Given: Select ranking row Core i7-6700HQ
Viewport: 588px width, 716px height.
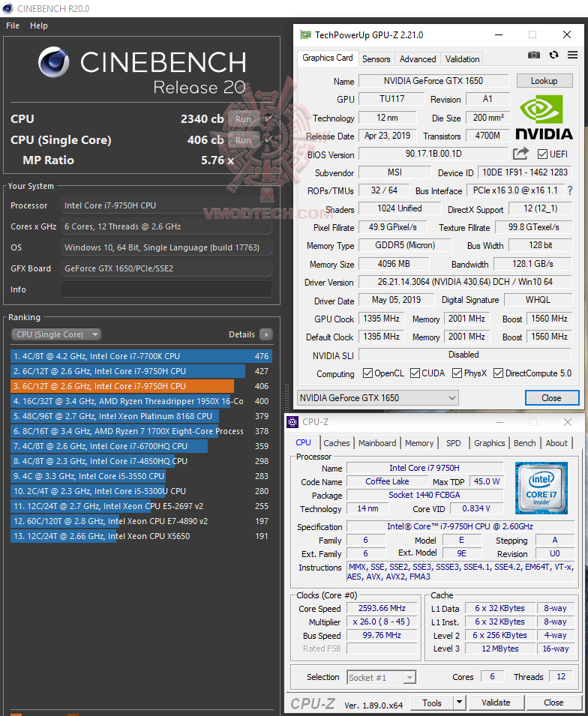Looking at the screenshot, I should pyautogui.click(x=141, y=446).
